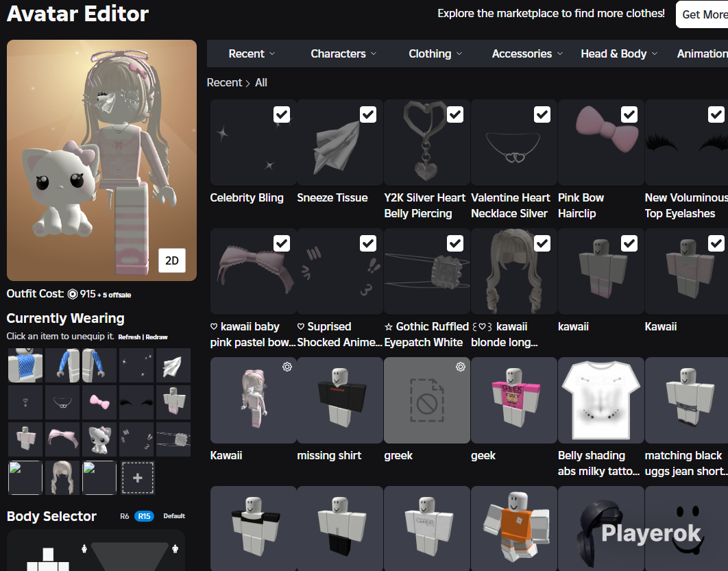Select the geek pink shirt tile
The width and height of the screenshot is (728, 571).
513,400
